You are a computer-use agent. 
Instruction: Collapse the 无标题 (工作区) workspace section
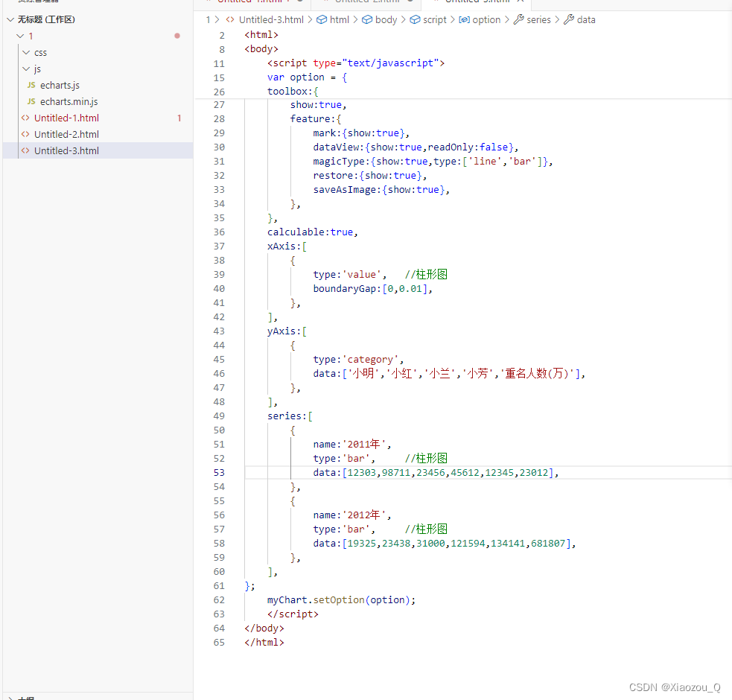point(10,19)
